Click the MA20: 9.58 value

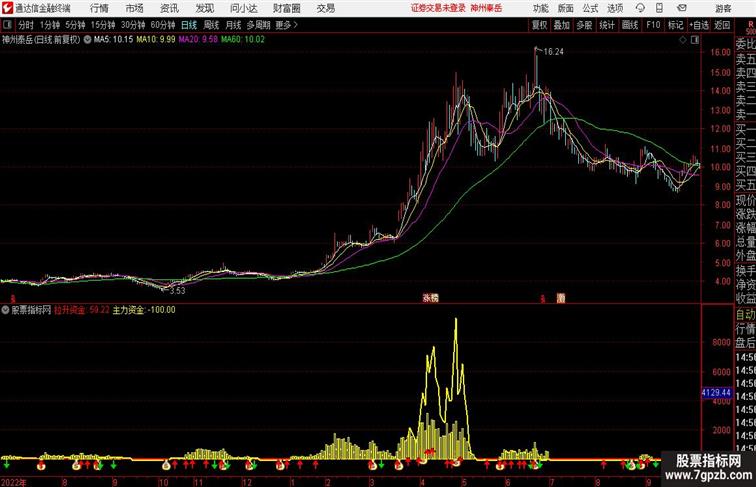198,40
